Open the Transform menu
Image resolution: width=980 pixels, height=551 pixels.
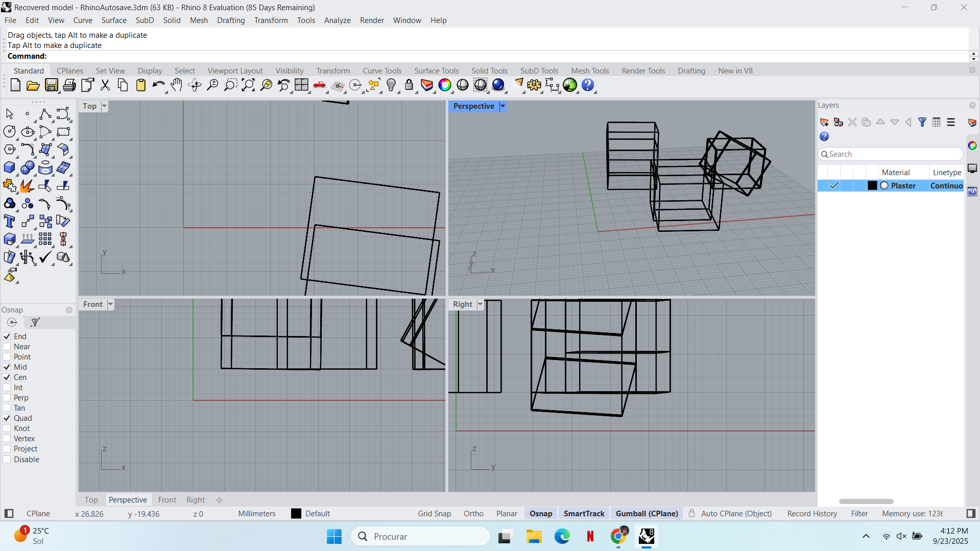tap(271, 20)
